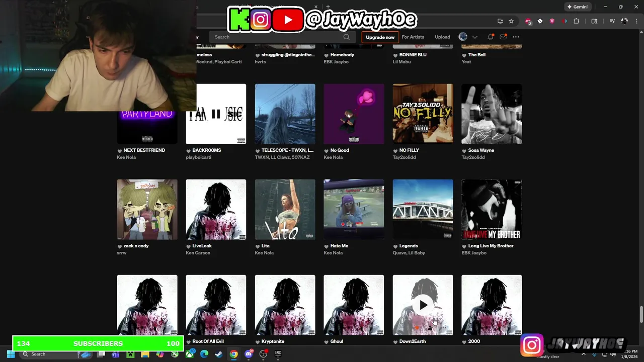Open Chrome extensions puzzle icon
This screenshot has height=362, width=644.
(577, 21)
